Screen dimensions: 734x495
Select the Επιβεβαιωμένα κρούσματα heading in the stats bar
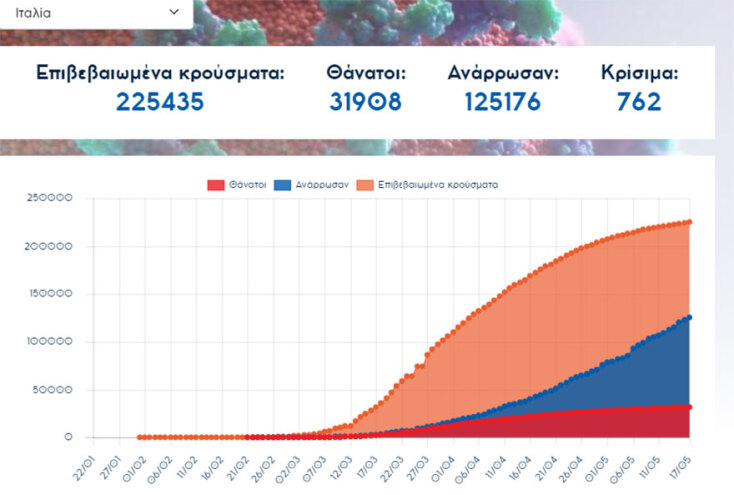click(160, 73)
